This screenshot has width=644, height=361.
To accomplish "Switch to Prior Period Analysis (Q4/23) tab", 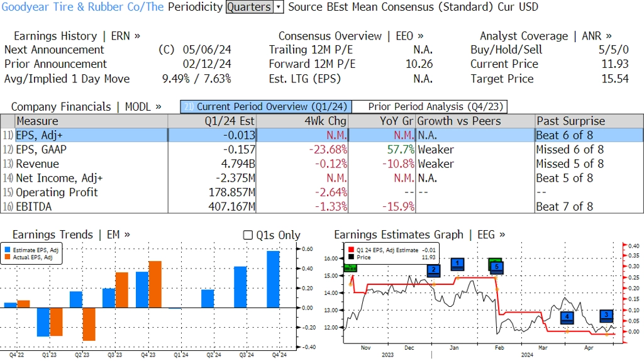I will [430, 107].
